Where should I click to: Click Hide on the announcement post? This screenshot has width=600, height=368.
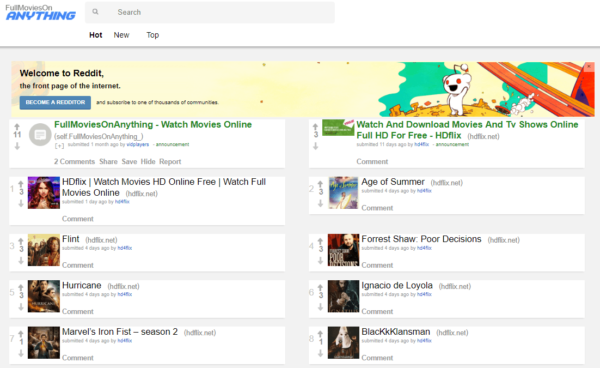[148, 161]
